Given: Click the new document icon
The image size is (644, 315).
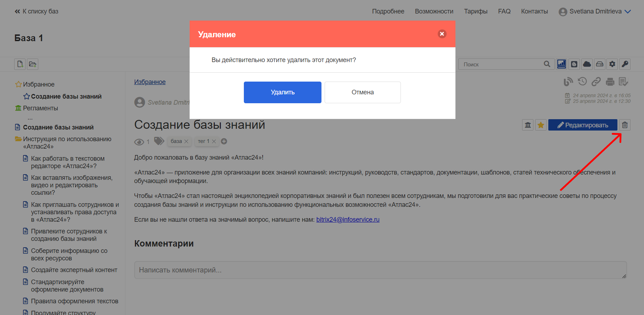Looking at the screenshot, I should 20,64.
